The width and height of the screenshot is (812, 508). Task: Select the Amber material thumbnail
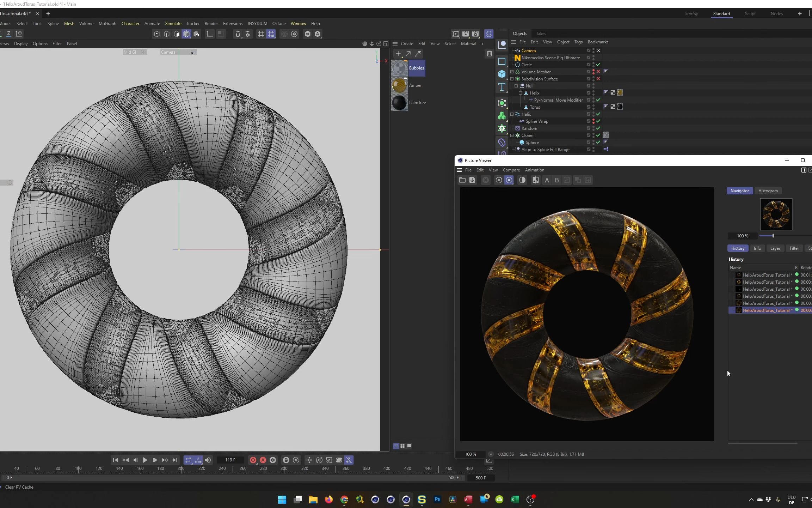point(399,85)
